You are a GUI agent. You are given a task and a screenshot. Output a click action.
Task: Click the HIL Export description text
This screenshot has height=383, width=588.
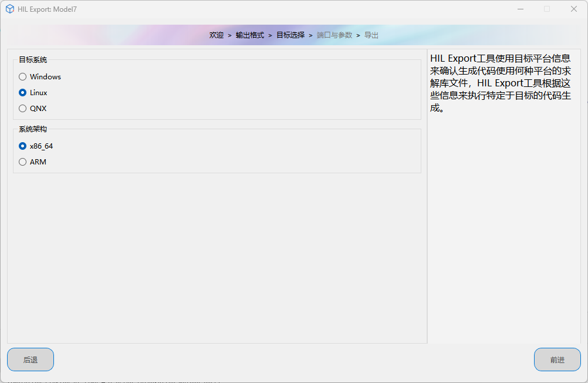(501, 83)
